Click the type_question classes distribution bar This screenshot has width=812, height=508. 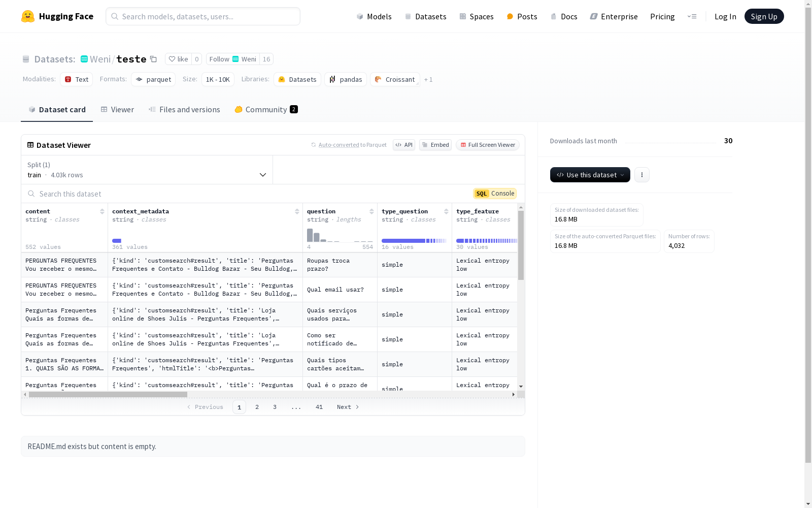click(414, 241)
